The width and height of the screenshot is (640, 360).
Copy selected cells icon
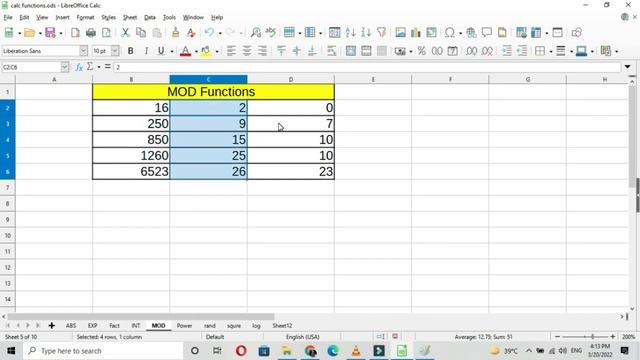click(141, 33)
